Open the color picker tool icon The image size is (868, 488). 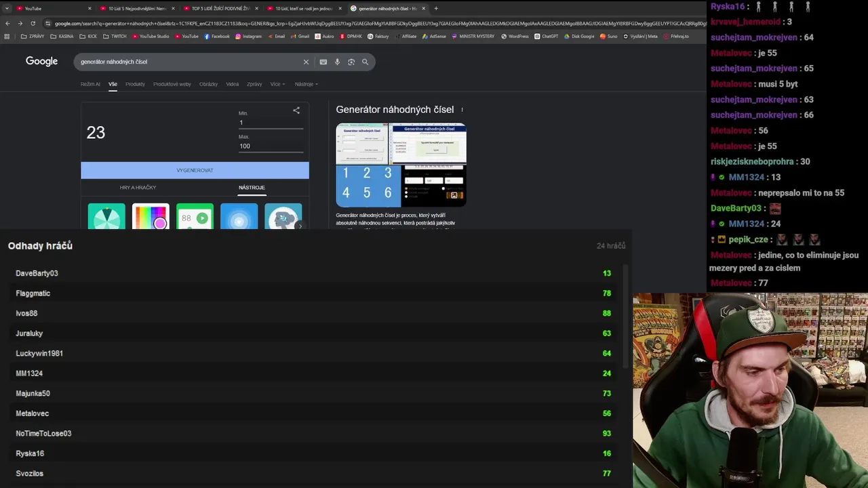[x=151, y=217]
